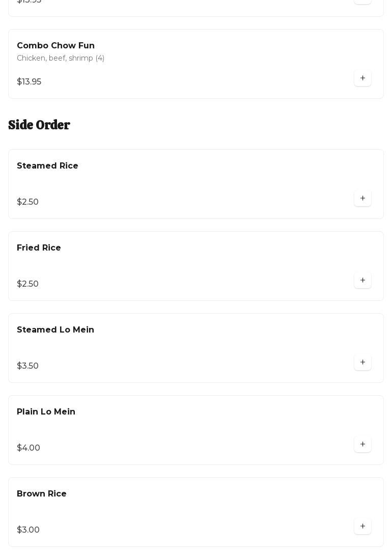Click the $2.50 price under Steamed Rice
Image resolution: width=392 pixels, height=552 pixels.
pyautogui.click(x=28, y=202)
